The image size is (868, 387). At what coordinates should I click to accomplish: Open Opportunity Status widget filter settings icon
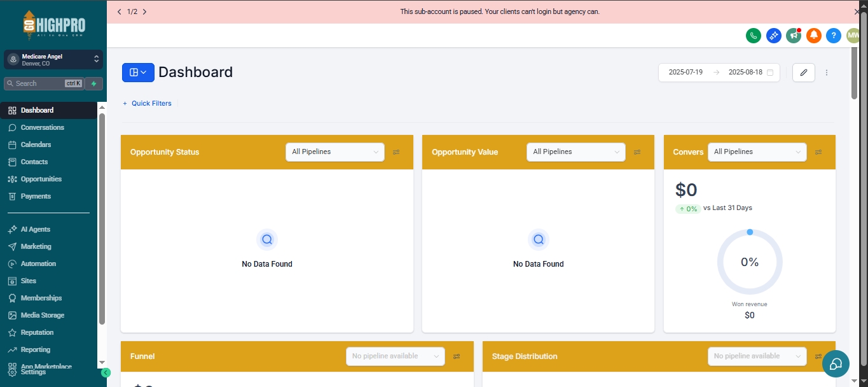[396, 152]
